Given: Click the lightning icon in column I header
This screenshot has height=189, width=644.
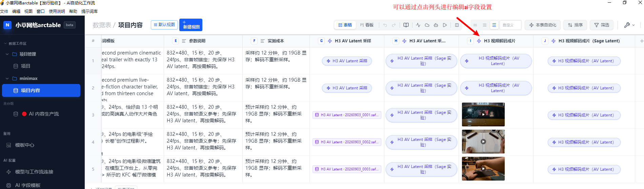Looking at the screenshot, I should (479, 41).
